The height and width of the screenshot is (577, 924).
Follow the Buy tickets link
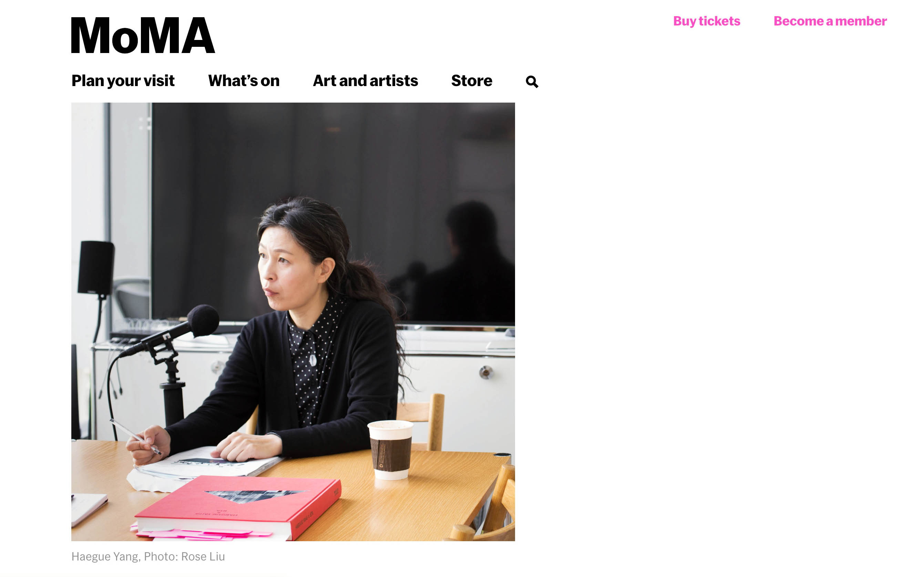pos(706,21)
